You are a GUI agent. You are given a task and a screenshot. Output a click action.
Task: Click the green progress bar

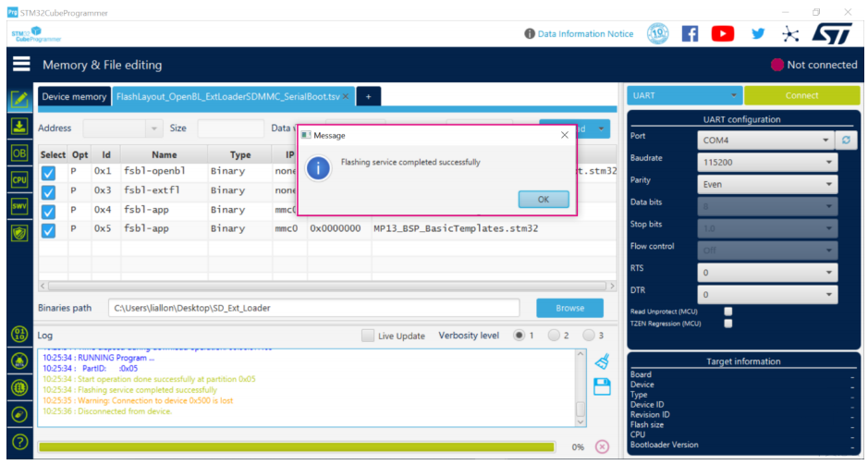pos(296,447)
